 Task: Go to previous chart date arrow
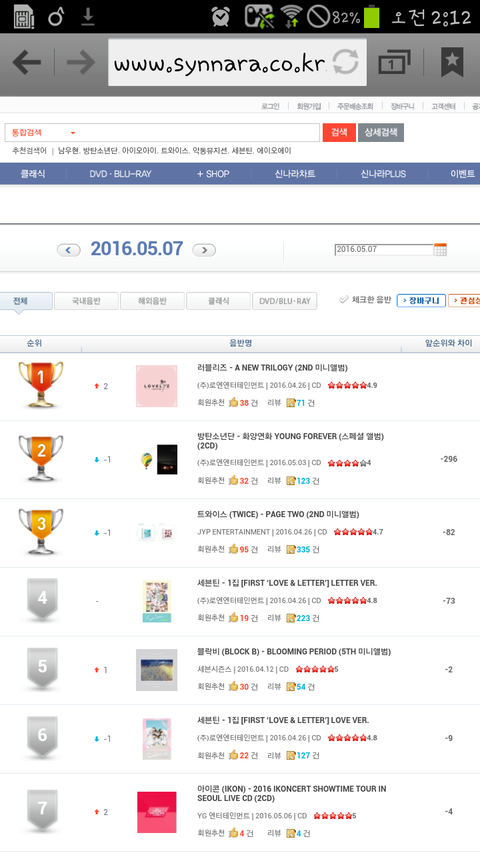pyautogui.click(x=69, y=250)
